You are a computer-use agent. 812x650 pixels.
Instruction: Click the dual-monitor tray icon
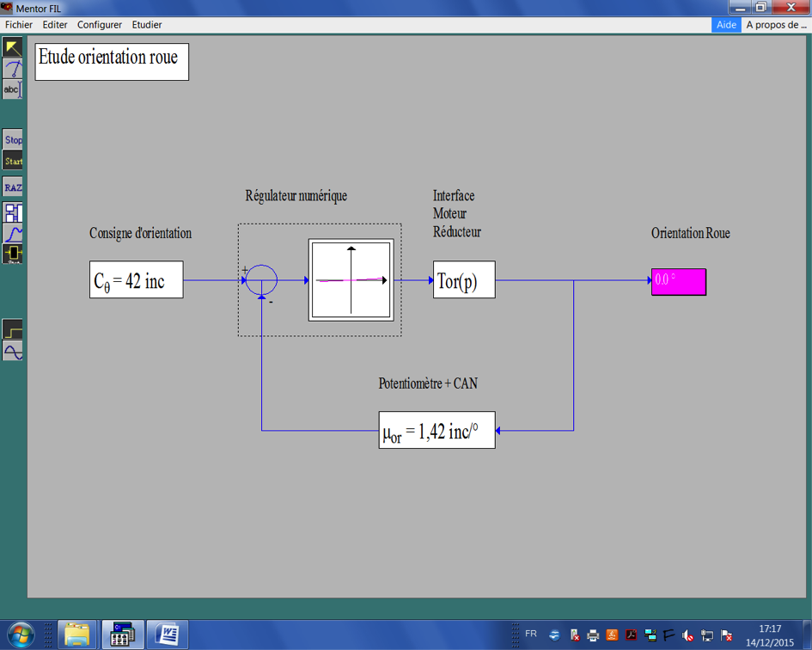(x=650, y=635)
